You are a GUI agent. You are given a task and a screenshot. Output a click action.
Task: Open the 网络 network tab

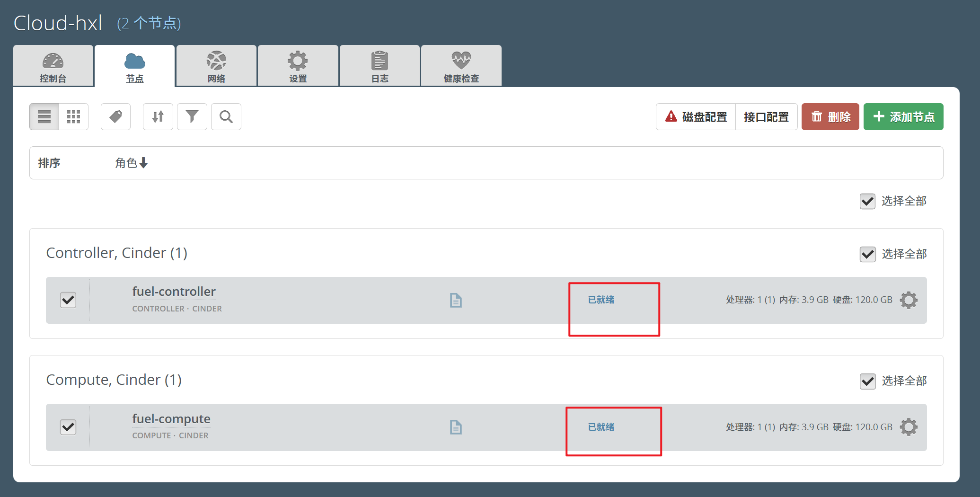[216, 66]
